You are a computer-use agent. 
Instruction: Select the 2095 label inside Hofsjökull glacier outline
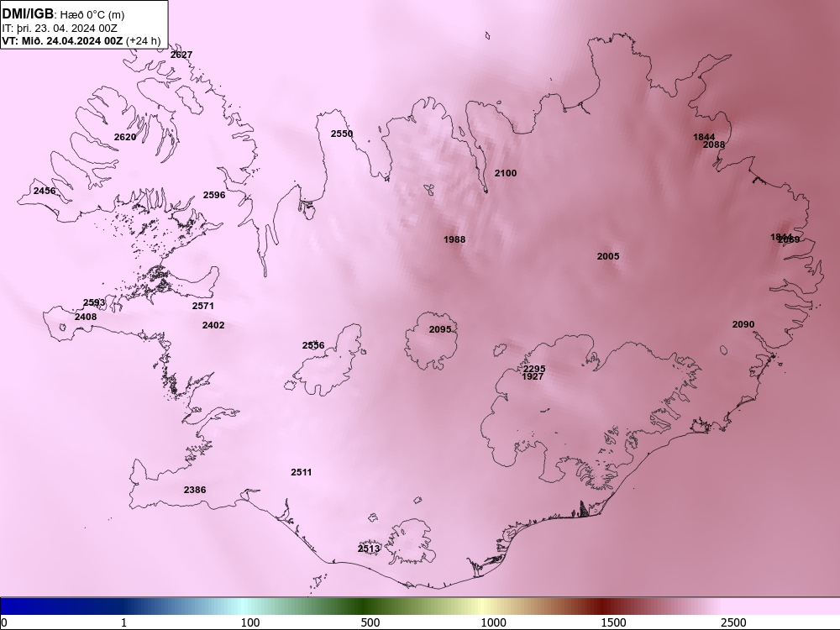click(440, 329)
